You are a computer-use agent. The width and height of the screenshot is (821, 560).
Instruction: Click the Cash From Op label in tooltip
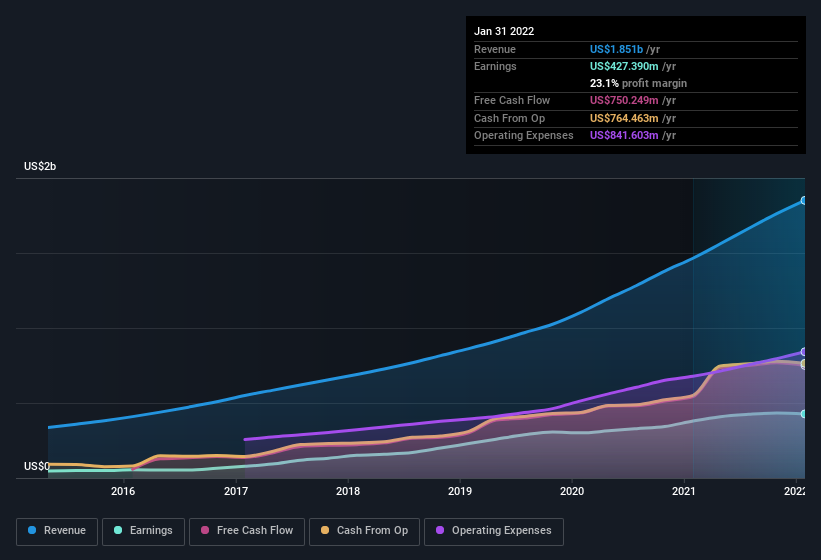coord(509,118)
